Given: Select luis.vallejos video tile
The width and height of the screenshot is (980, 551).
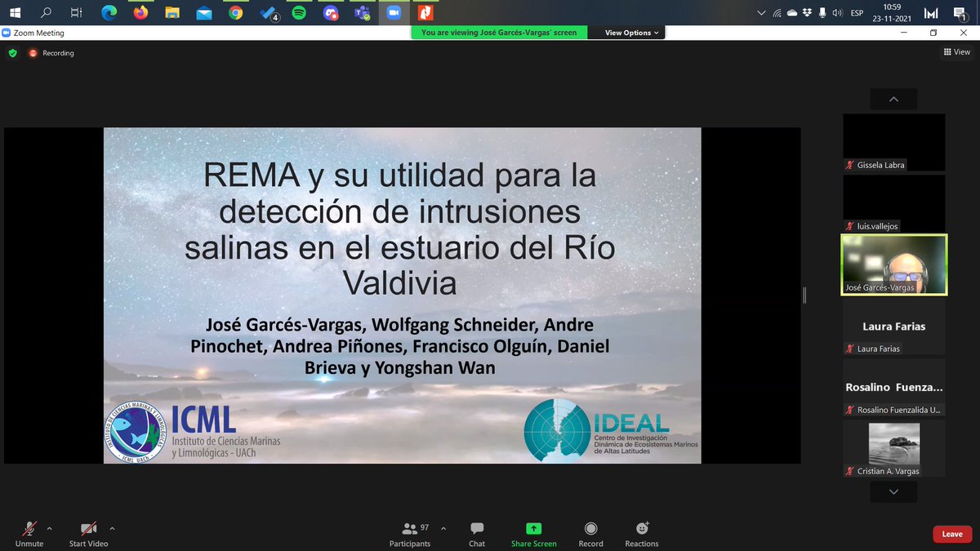Looking at the screenshot, I should click(893, 203).
